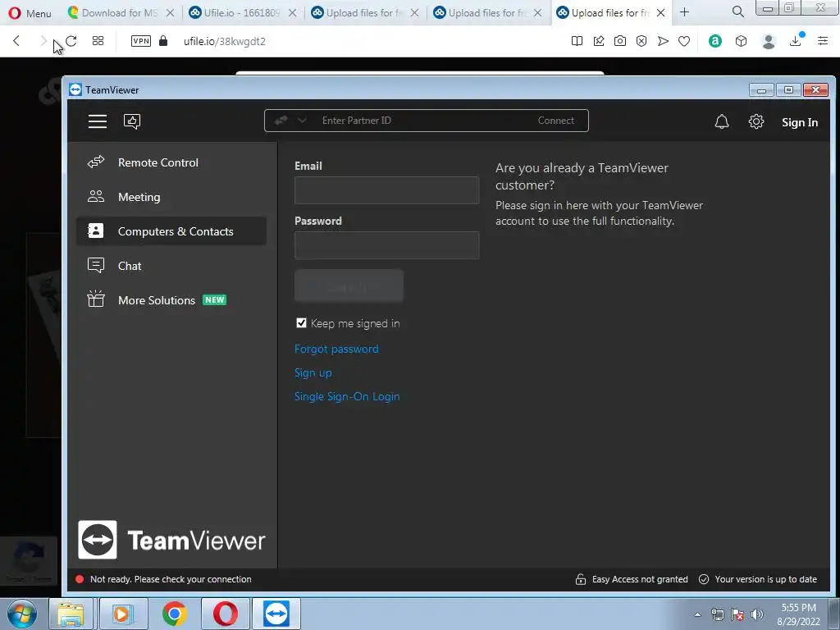The height and width of the screenshot is (630, 840).
Task: Close the Ufile.io - 1661809 tab
Action: point(293,13)
